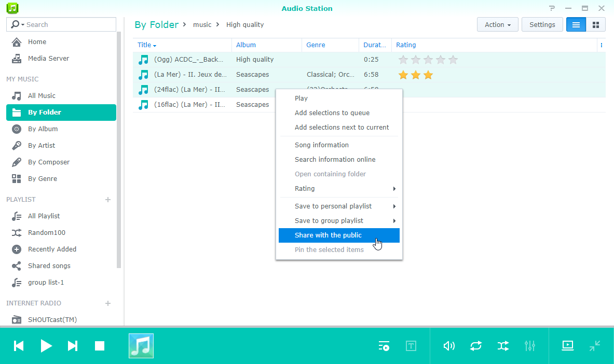The image size is (614, 364).
Task: Set first star rating for Ogg track
Action: (x=403, y=60)
